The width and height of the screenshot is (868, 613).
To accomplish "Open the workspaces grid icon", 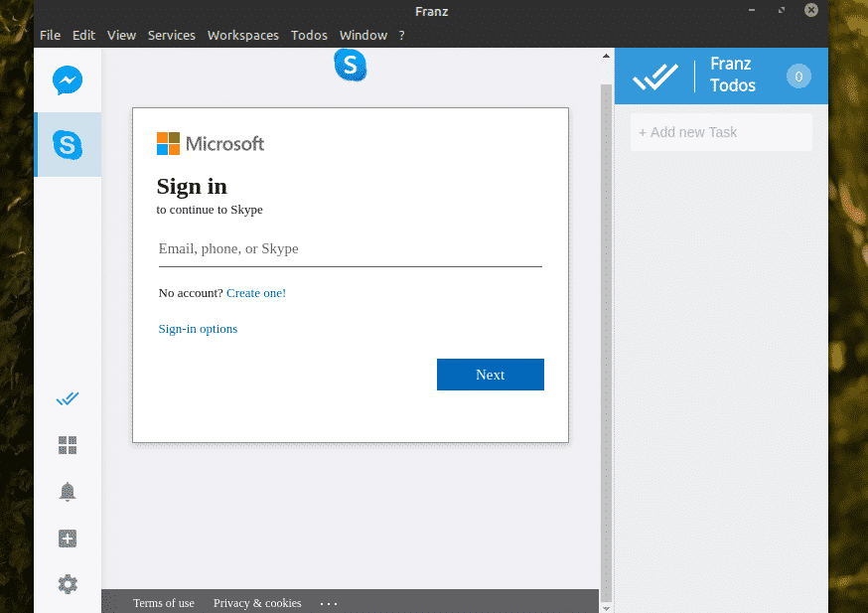I will point(68,445).
